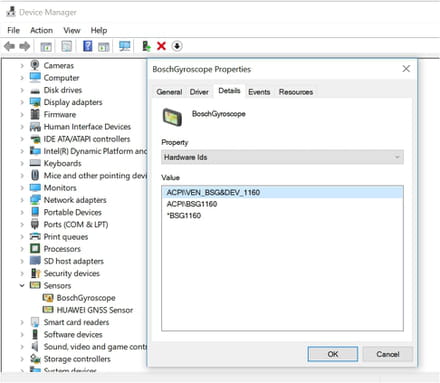Click the down-arrow Disable device toolbar icon
The image size is (440, 383).
pos(177,46)
